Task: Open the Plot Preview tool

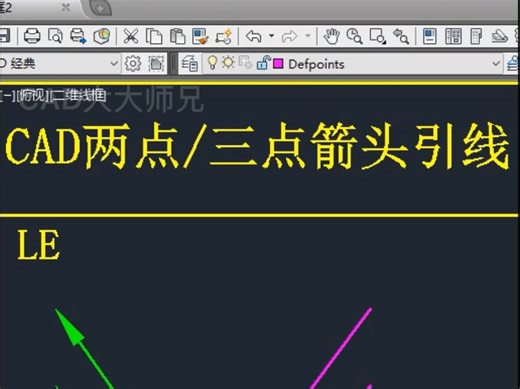Action: [x=55, y=36]
